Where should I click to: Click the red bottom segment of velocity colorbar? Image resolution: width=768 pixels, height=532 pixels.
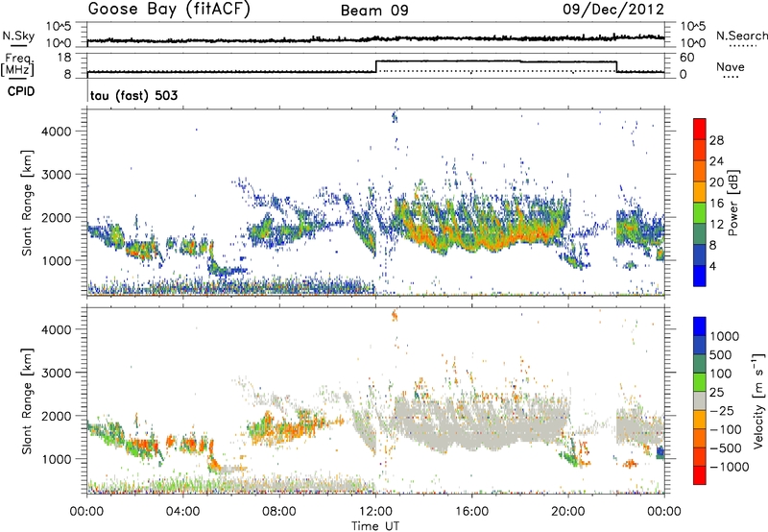(700, 475)
